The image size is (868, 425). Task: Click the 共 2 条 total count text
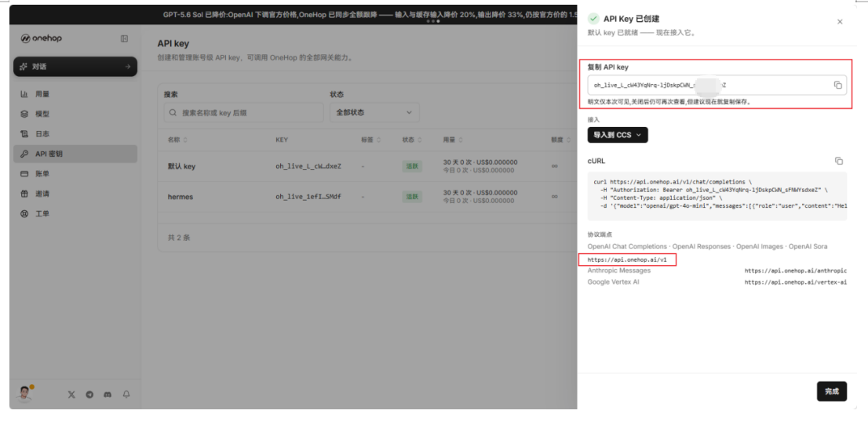(179, 238)
